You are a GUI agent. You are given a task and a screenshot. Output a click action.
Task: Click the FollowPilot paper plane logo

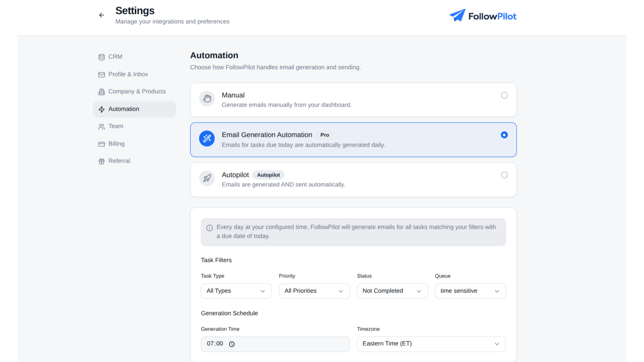[458, 16]
